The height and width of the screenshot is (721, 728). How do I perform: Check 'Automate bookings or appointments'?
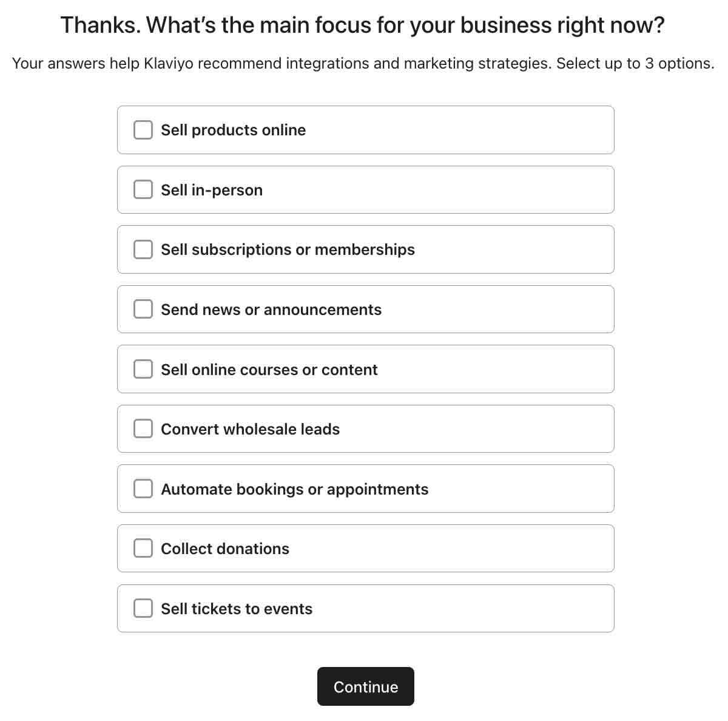coord(143,488)
